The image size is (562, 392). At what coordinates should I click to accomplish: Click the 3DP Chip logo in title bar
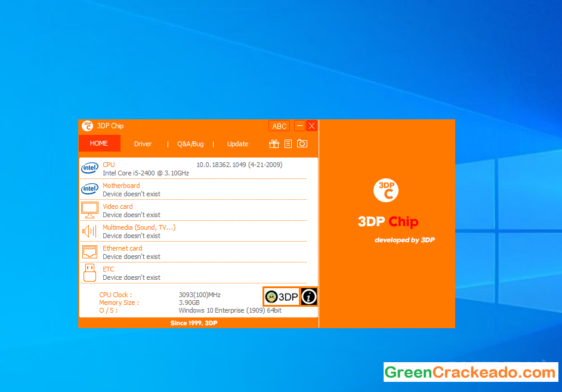(x=87, y=126)
